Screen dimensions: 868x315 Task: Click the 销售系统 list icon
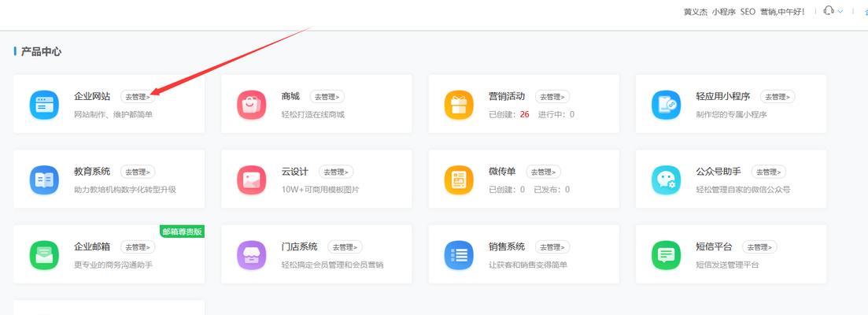pyautogui.click(x=459, y=255)
